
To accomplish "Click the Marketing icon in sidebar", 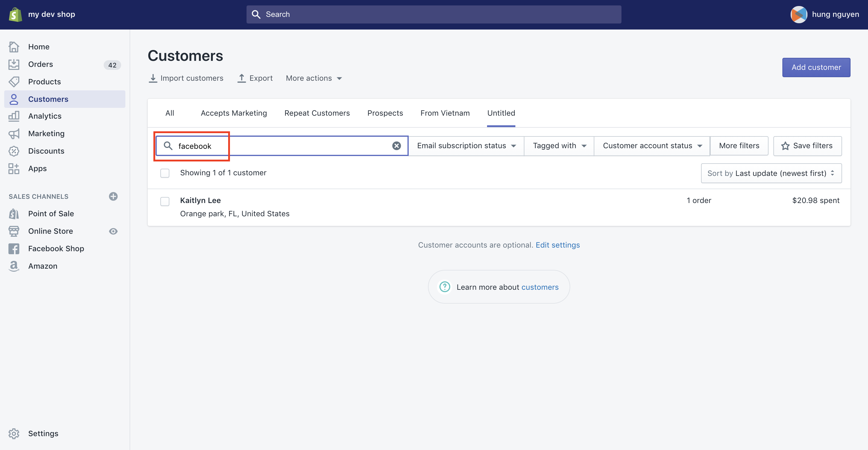I will pyautogui.click(x=14, y=133).
